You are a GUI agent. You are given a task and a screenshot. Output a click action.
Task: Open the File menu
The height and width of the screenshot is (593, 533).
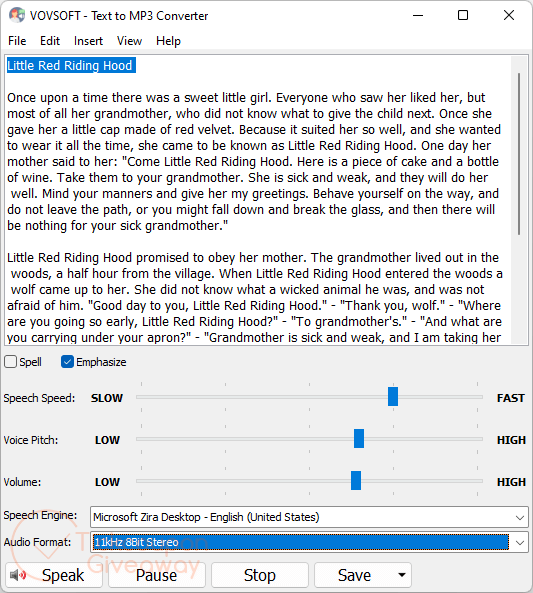click(17, 41)
